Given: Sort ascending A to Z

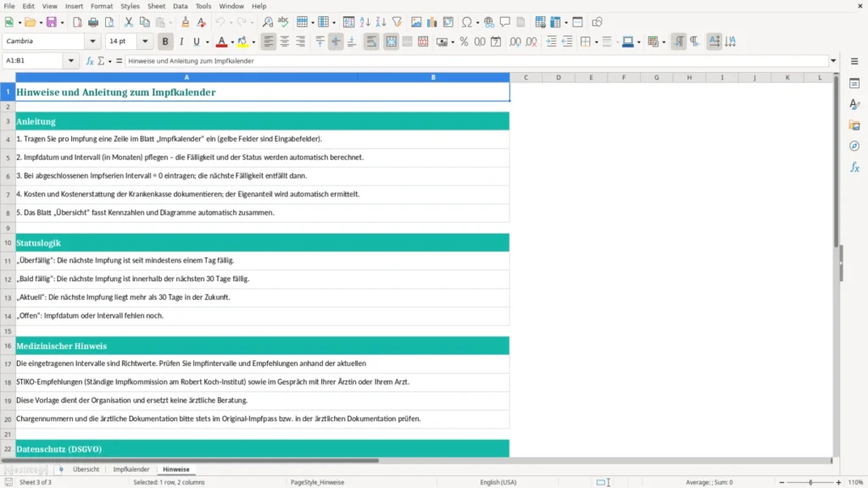Looking at the screenshot, I should point(364,22).
